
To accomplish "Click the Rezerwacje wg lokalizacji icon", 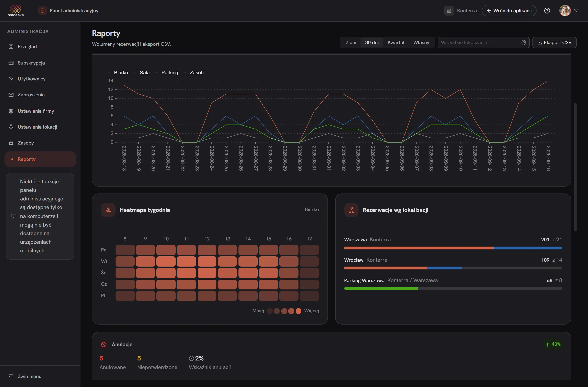I will coord(351,210).
